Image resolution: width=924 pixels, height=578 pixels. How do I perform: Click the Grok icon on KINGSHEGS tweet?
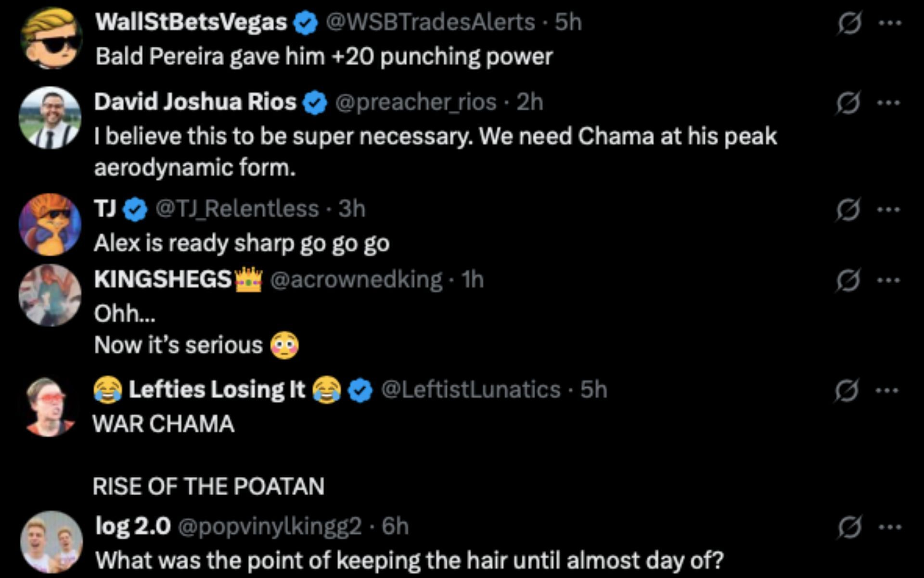[848, 280]
